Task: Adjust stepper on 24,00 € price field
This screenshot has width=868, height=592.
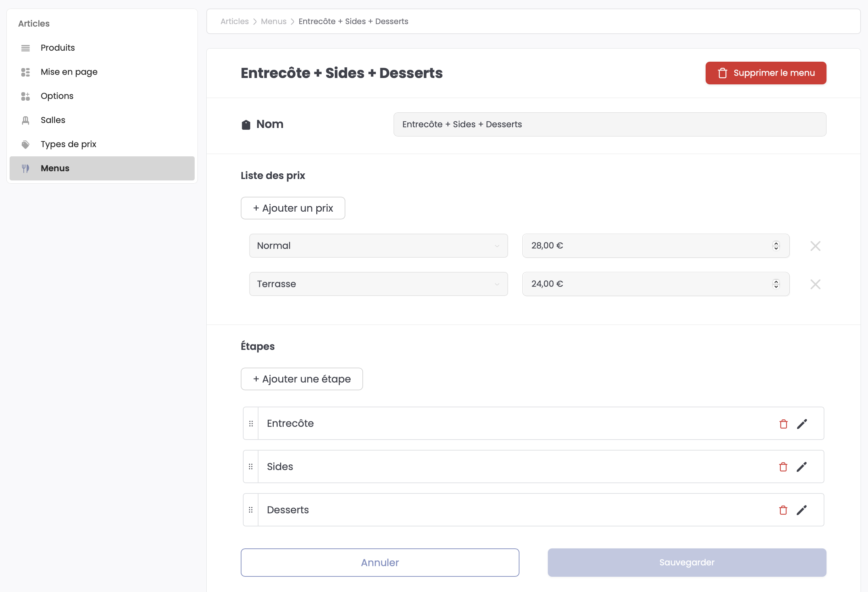Action: pyautogui.click(x=776, y=284)
